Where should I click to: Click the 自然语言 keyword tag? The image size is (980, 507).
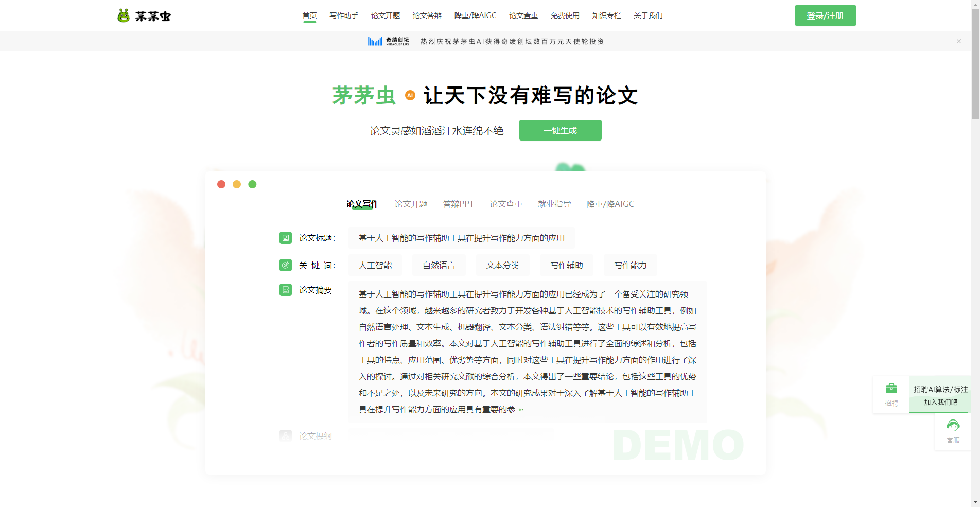(439, 265)
